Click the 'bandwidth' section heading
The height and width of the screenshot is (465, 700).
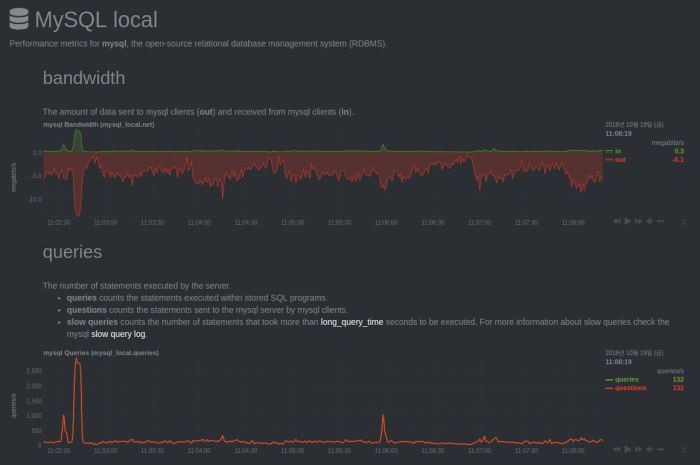84,78
